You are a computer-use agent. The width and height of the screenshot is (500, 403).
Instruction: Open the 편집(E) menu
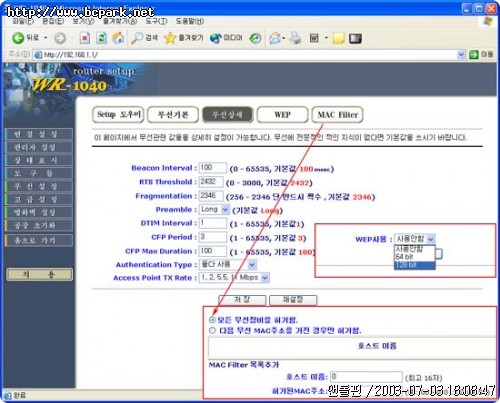[x=53, y=21]
